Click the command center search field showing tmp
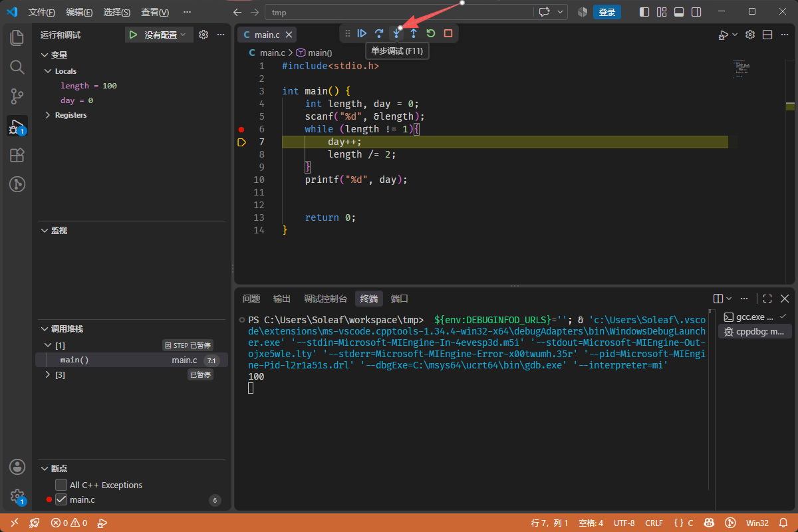The width and height of the screenshot is (798, 532). point(399,12)
